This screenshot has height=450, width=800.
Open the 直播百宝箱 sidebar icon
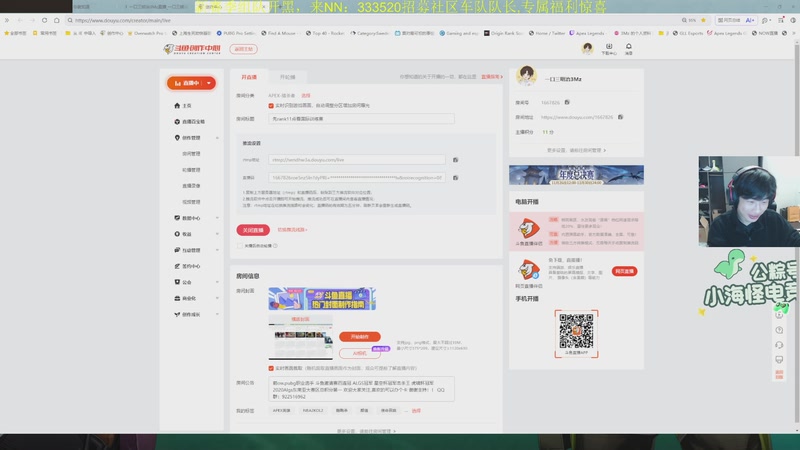[x=177, y=121]
